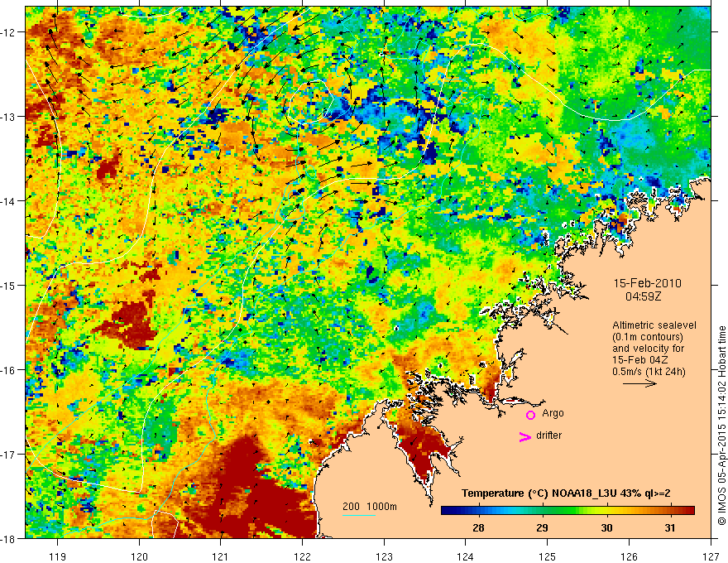Click the dark blue end of temperature bar
The image size is (728, 563).
(447, 511)
